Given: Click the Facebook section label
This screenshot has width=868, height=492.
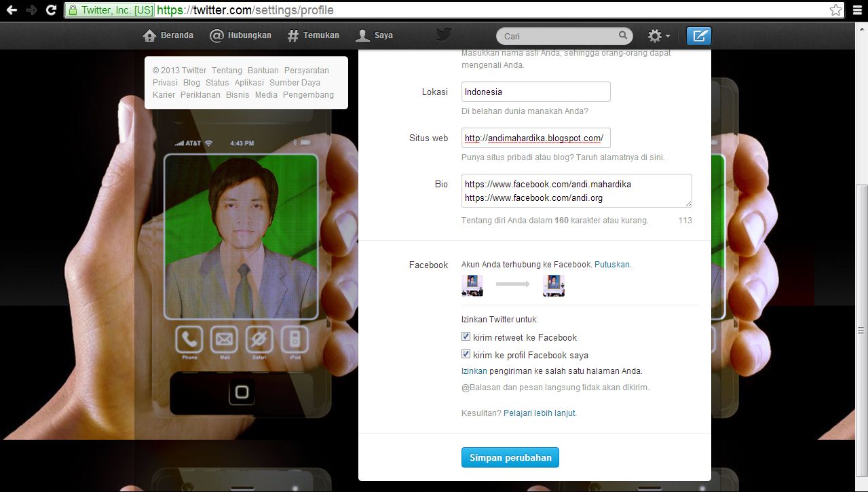Looking at the screenshot, I should coord(428,265).
